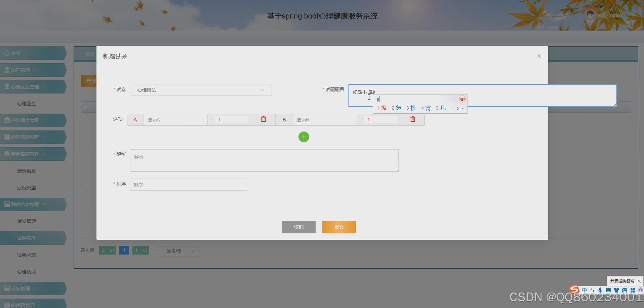
Task: Click the 首页 home icon in the sidebar
Action: tap(7, 53)
